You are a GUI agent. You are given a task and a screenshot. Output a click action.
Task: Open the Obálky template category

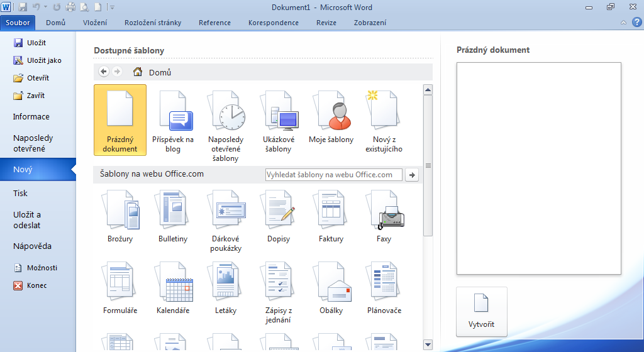331,288
